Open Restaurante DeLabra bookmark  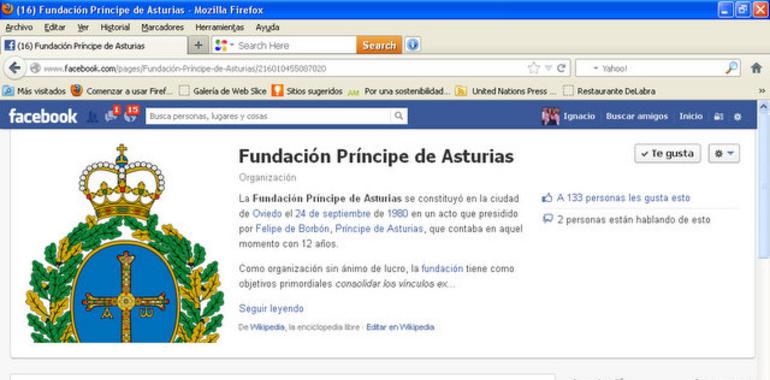[x=609, y=91]
